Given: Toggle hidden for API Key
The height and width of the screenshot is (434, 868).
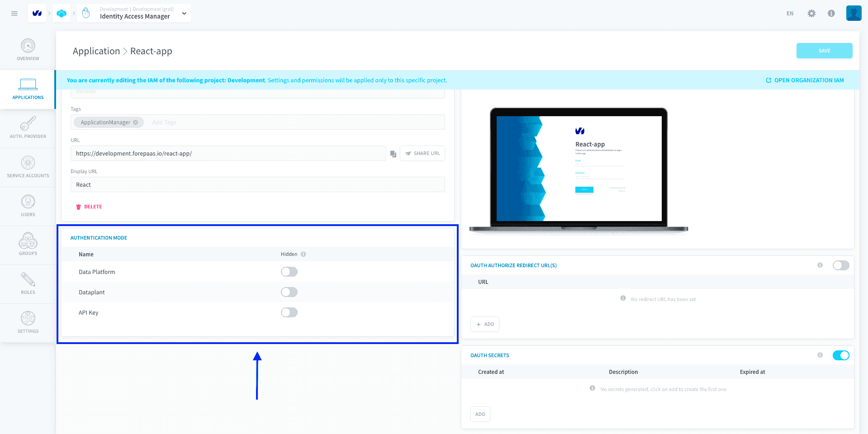Looking at the screenshot, I should point(289,312).
